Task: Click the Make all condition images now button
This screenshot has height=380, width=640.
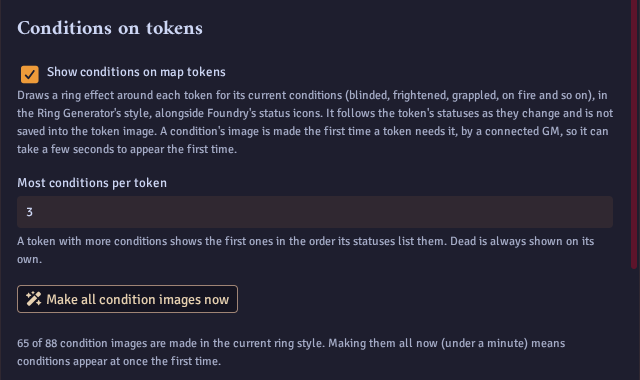Action: point(127,299)
